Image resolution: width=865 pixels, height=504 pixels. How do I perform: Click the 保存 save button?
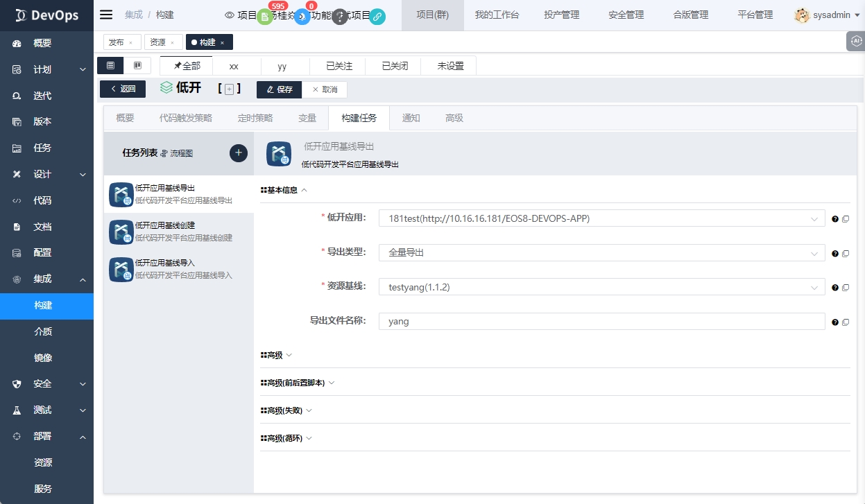280,89
